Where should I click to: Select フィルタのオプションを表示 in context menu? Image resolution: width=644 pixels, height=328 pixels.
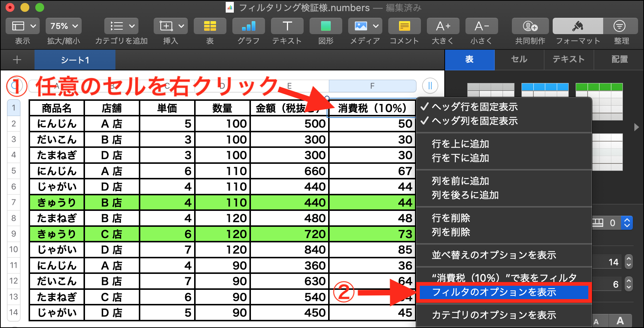[x=494, y=292]
